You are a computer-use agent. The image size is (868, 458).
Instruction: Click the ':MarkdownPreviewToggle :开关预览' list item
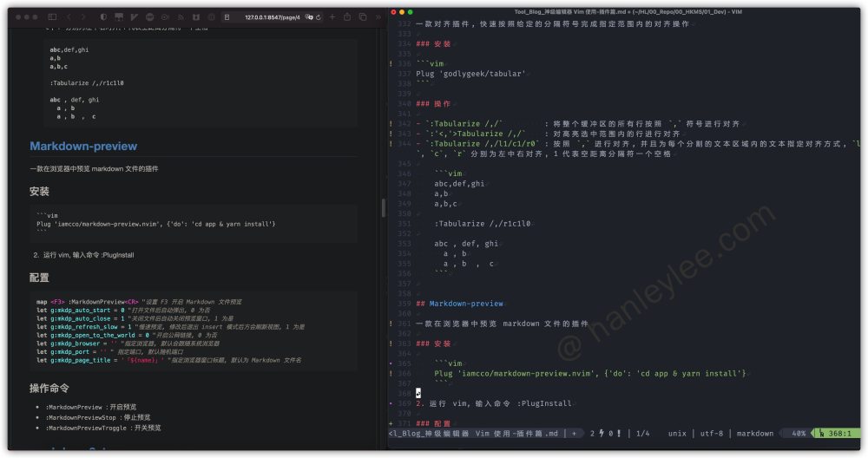click(x=103, y=429)
